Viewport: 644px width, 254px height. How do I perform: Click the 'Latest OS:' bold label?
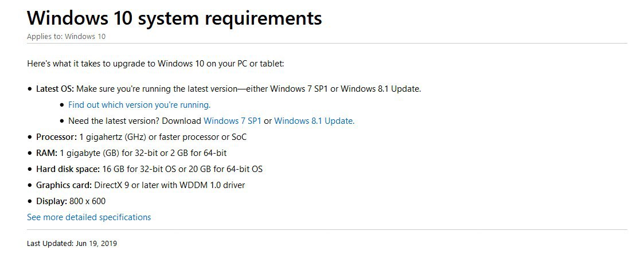[x=55, y=89]
